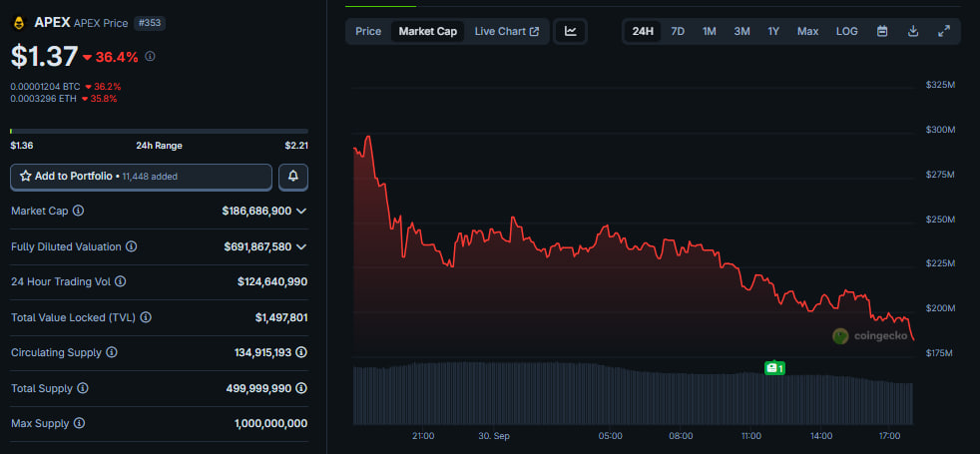The width and height of the screenshot is (980, 454).
Task: Switch chart range to 7D
Action: pyautogui.click(x=678, y=31)
